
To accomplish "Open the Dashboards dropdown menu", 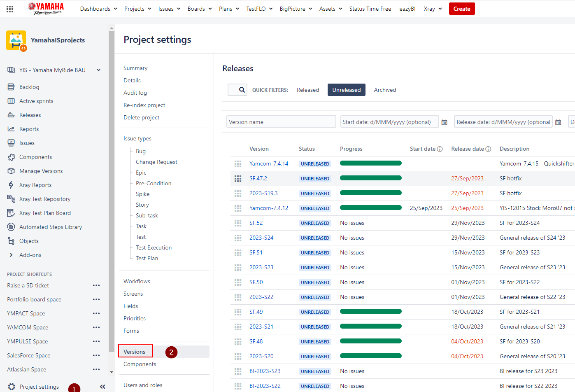I will tap(99, 9).
